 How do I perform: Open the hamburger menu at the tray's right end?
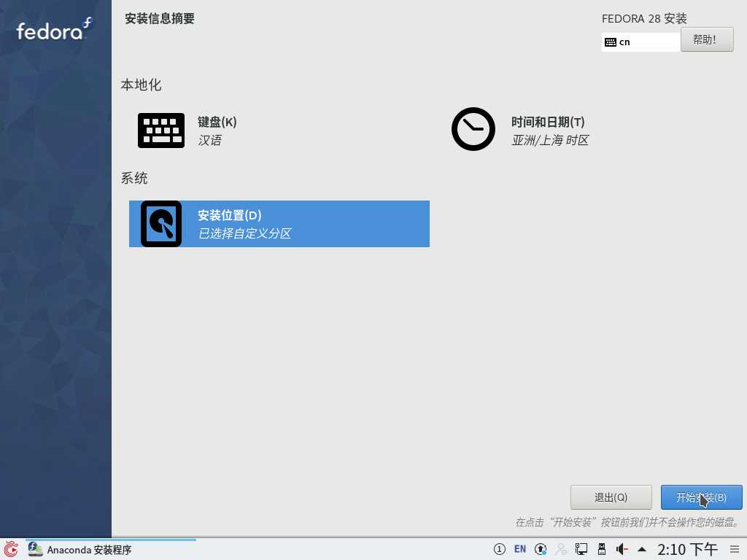[x=735, y=549]
